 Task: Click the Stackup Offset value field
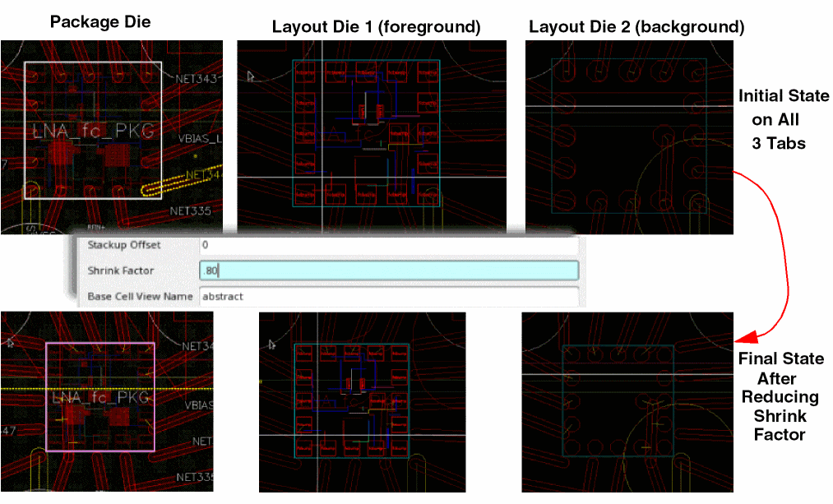tap(389, 245)
